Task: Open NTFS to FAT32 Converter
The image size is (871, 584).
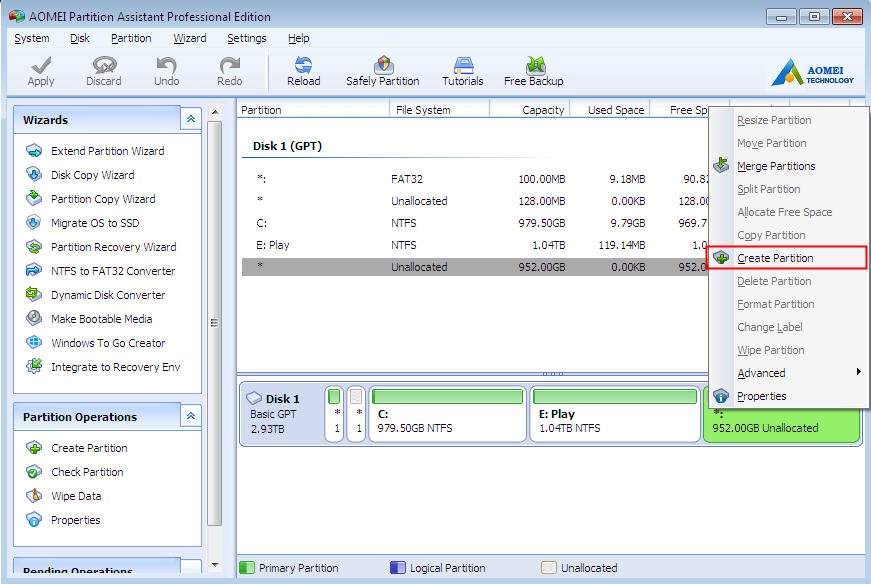Action: 113,271
